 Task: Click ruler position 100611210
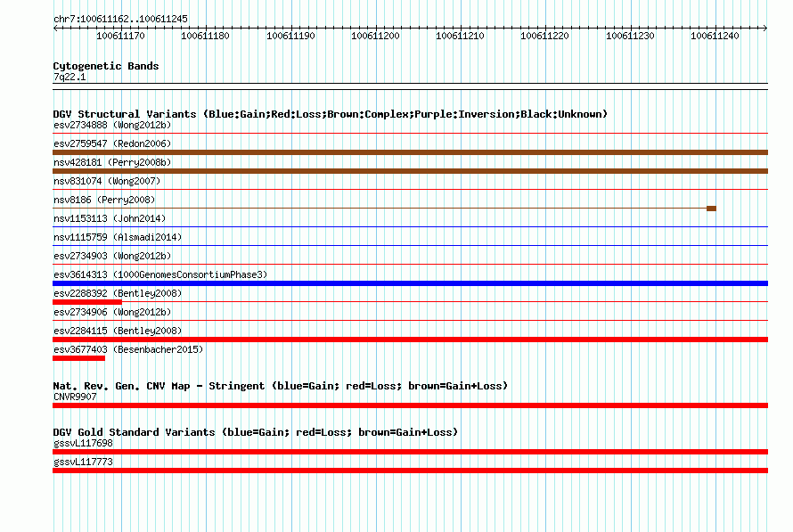coord(460,36)
